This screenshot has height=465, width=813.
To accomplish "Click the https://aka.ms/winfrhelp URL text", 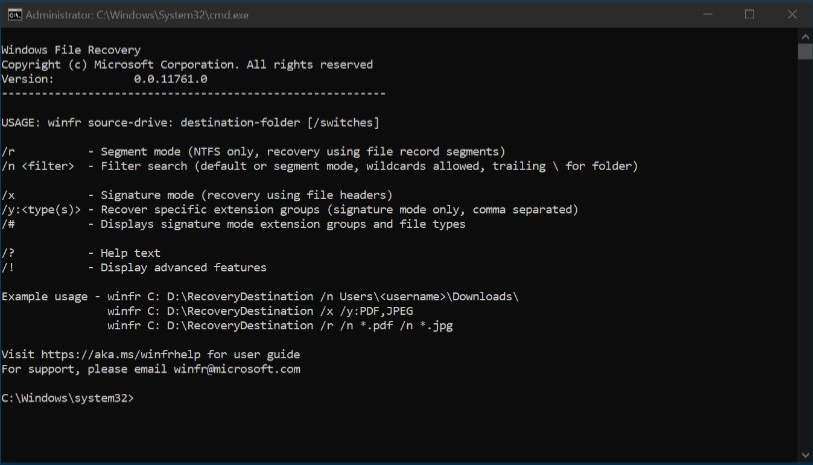I will [x=121, y=355].
